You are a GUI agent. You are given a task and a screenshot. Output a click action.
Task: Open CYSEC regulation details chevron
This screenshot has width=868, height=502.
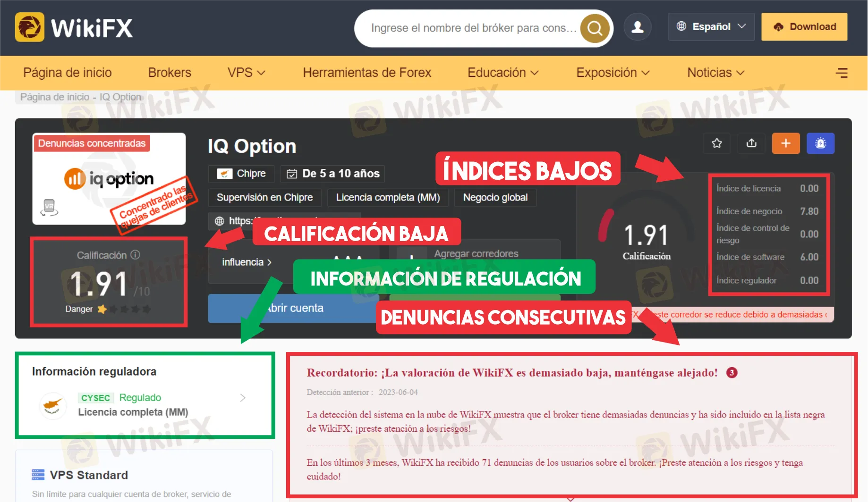pos(243,398)
